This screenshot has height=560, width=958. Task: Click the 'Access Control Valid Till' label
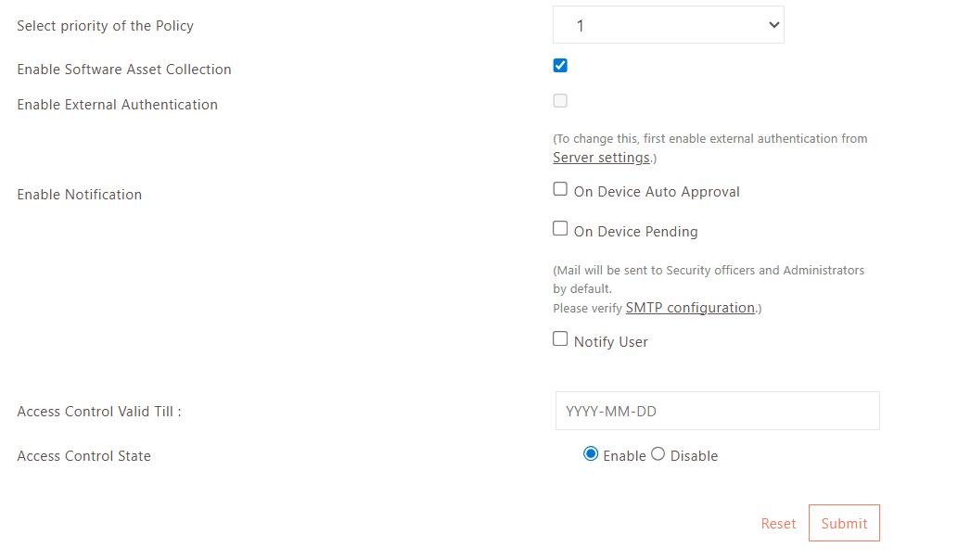pyautogui.click(x=99, y=412)
